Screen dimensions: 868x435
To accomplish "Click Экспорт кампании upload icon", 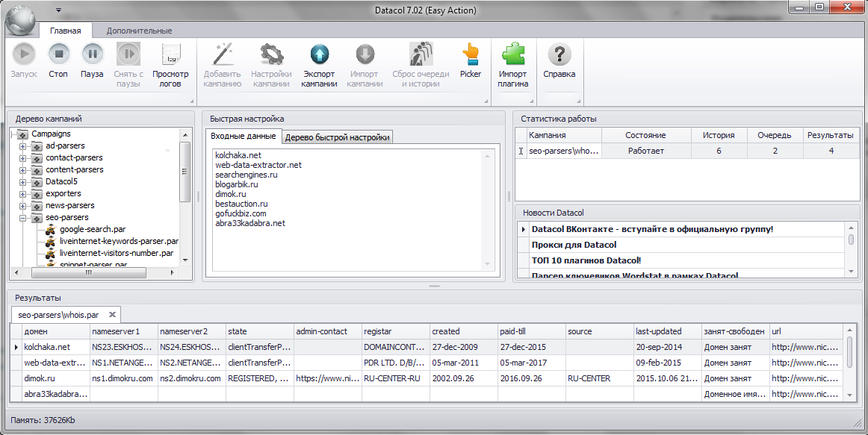I will point(320,54).
